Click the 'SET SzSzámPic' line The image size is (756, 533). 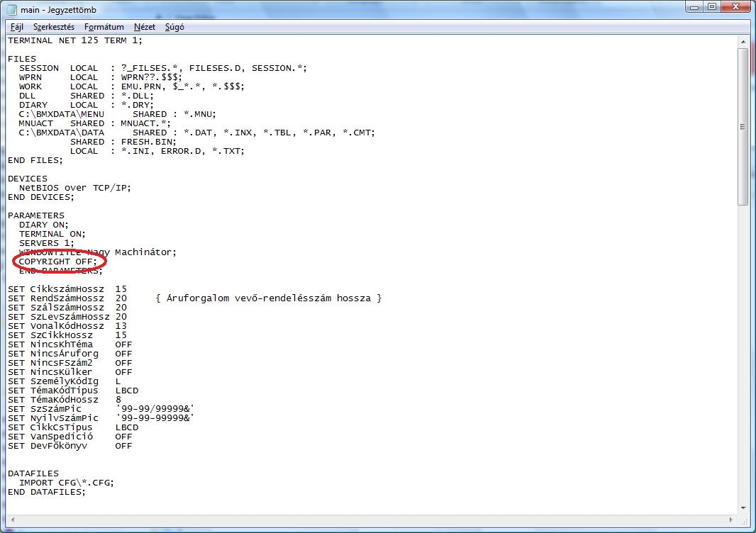(101, 409)
